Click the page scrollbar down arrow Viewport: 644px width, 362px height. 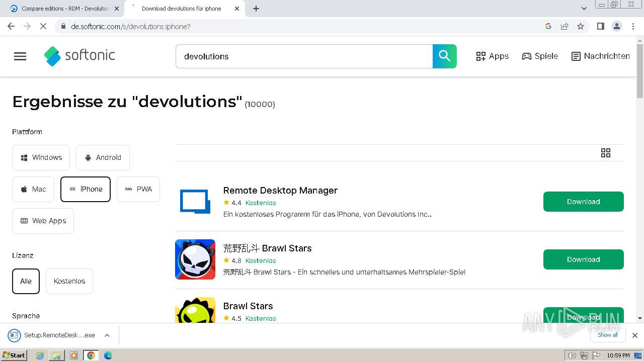click(640, 318)
